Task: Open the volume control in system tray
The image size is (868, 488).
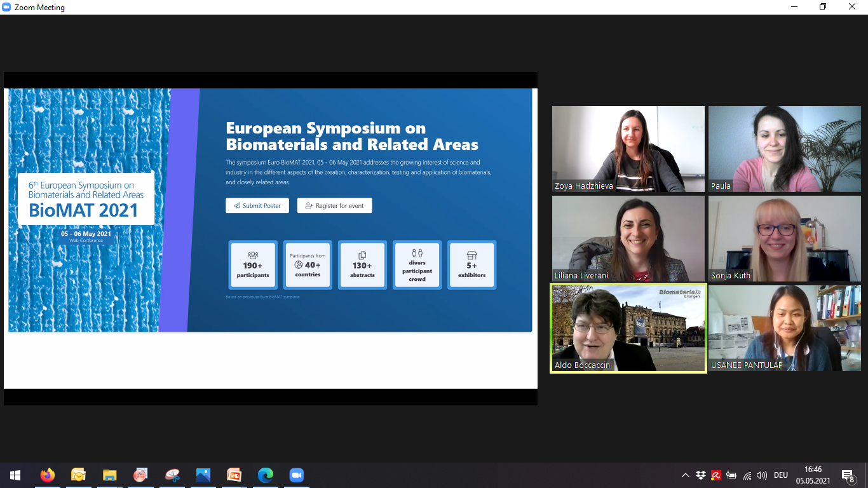Action: (762, 475)
